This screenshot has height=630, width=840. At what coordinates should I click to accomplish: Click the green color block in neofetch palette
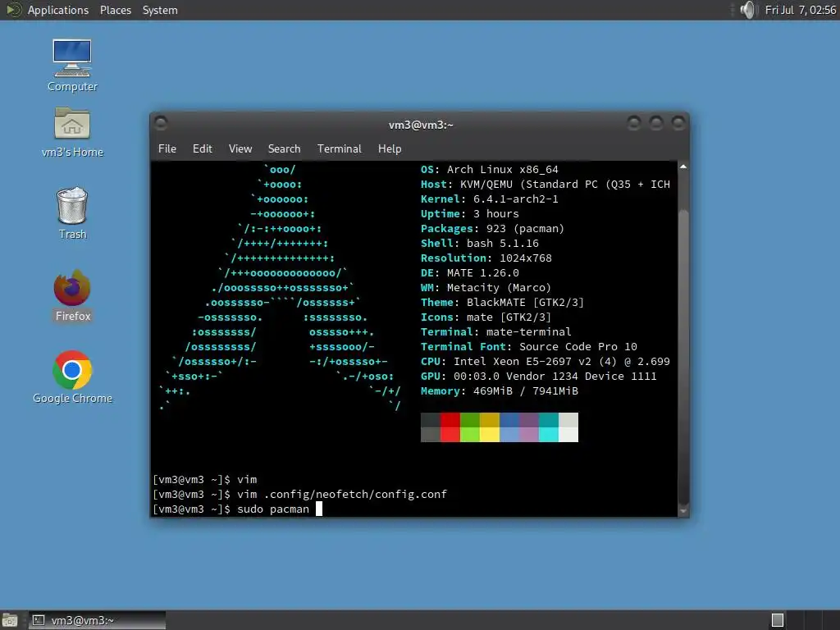pos(470,427)
